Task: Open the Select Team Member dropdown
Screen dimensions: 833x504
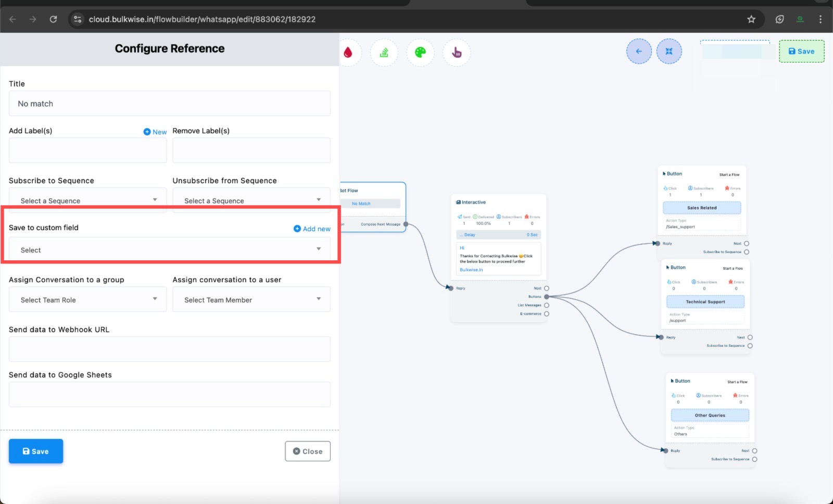Action: click(251, 300)
